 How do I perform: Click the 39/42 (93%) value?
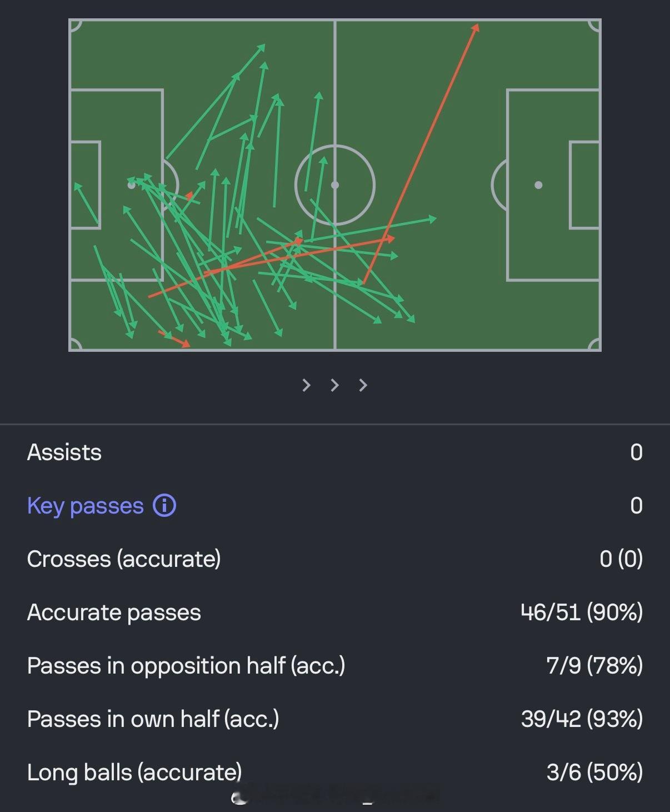click(x=582, y=719)
